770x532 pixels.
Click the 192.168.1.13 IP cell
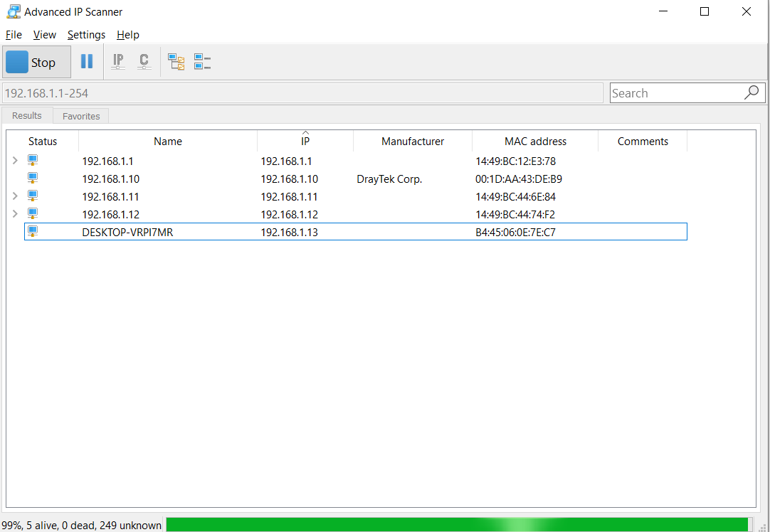pyautogui.click(x=289, y=232)
